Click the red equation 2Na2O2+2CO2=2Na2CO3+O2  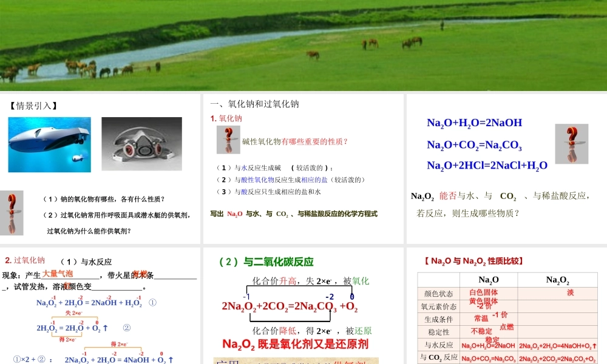[290, 306]
